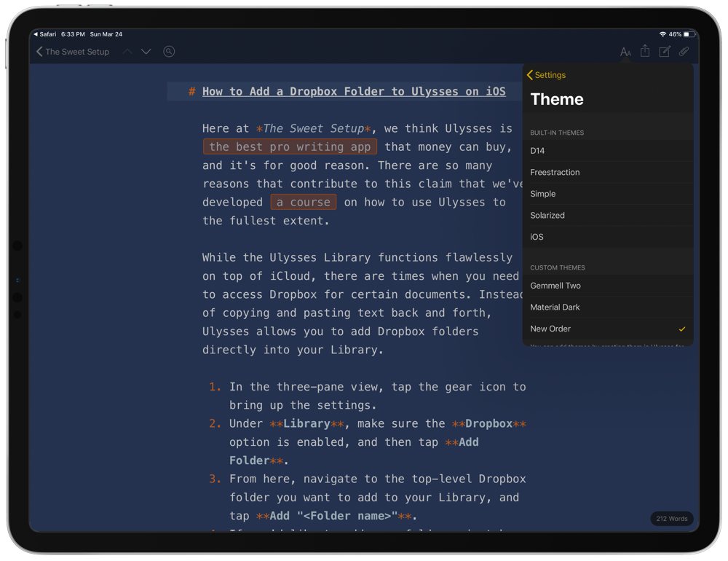Switch to the Solarized theme
Viewport: 728px width, 561px height.
608,215
